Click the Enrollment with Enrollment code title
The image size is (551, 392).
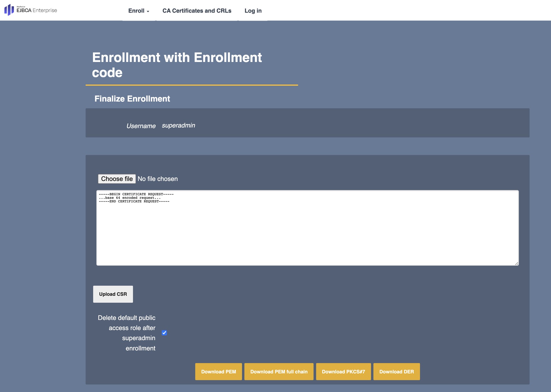tap(177, 65)
